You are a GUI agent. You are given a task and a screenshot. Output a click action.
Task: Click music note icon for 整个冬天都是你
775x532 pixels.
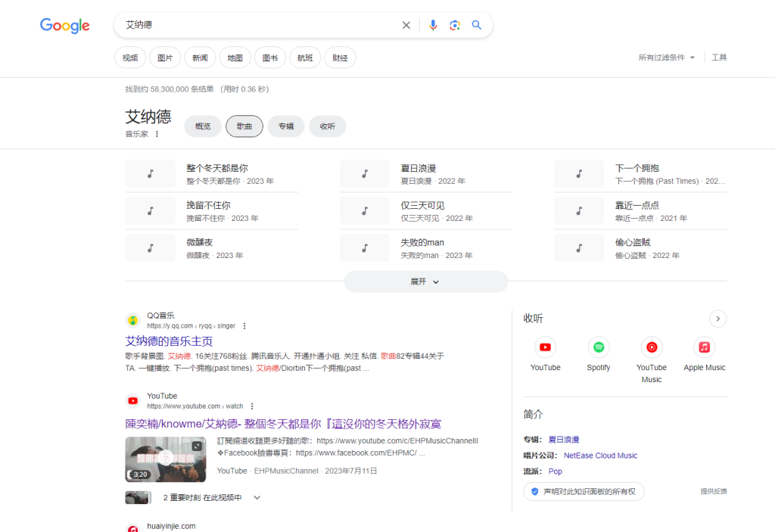pyautogui.click(x=151, y=173)
